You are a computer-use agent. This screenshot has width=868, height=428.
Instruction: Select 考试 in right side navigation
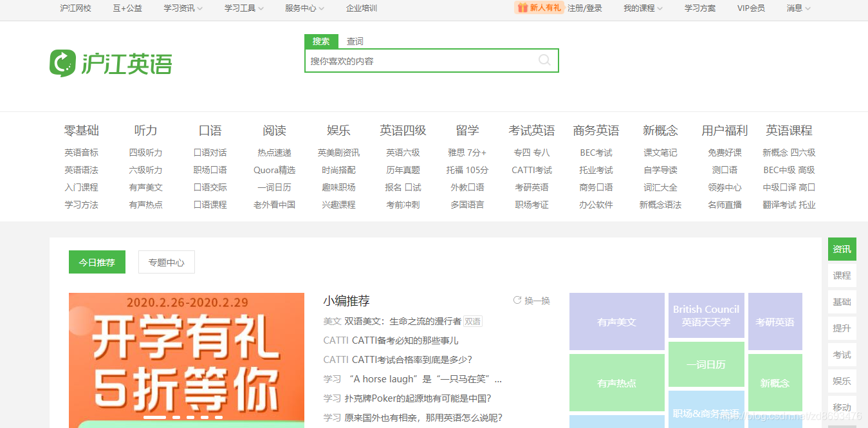(x=842, y=355)
